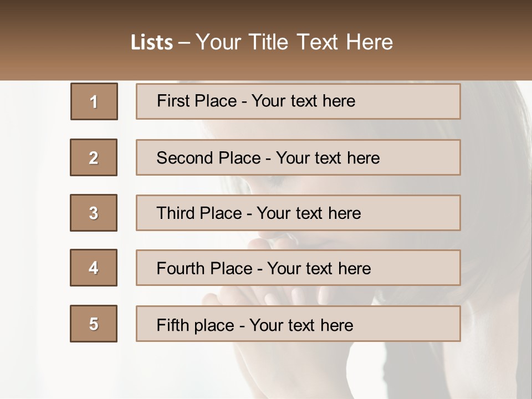Select the number 2 box
Viewport: 532px width, 399px height.
click(x=94, y=157)
